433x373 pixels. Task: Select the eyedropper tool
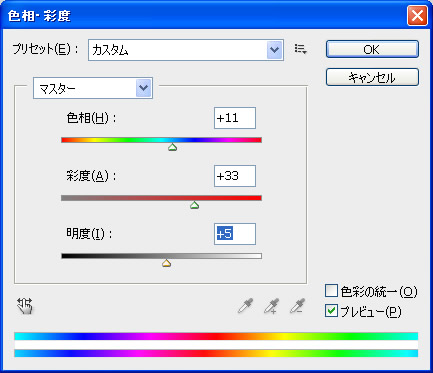(x=246, y=306)
